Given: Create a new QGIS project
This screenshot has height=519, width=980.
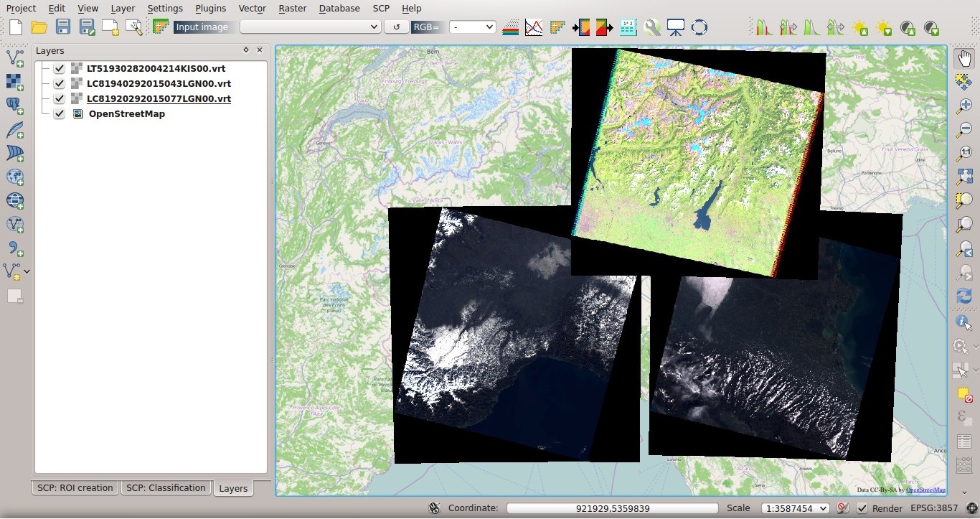Looking at the screenshot, I should 14,27.
